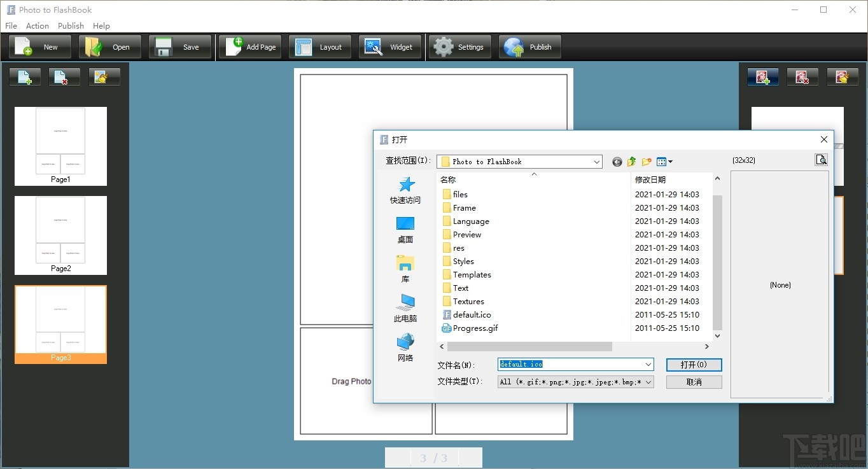This screenshot has height=469, width=868.
Task: Open the File menu
Action: click(x=11, y=26)
